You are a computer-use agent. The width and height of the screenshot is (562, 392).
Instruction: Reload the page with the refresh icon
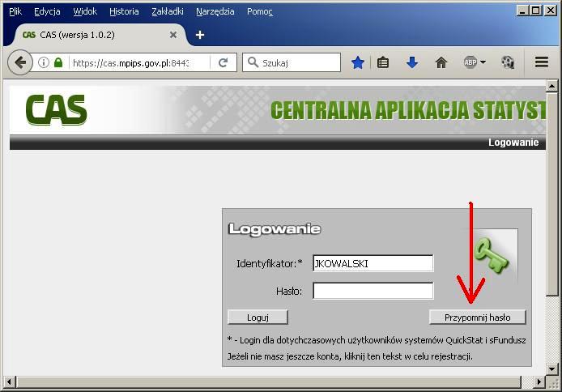tap(224, 62)
